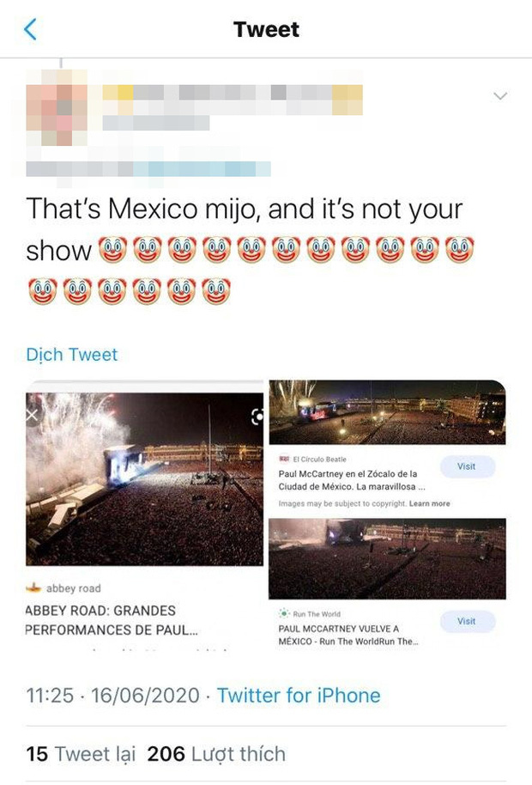
Task: View the 15 Tweet lại retweets list
Action: click(x=81, y=754)
